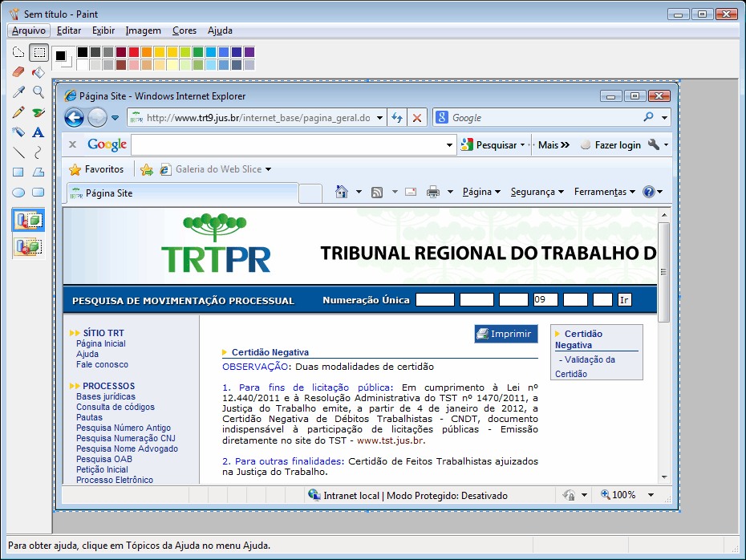Image resolution: width=746 pixels, height=560 pixels.
Task: Open the Cores menu
Action: pyautogui.click(x=184, y=30)
